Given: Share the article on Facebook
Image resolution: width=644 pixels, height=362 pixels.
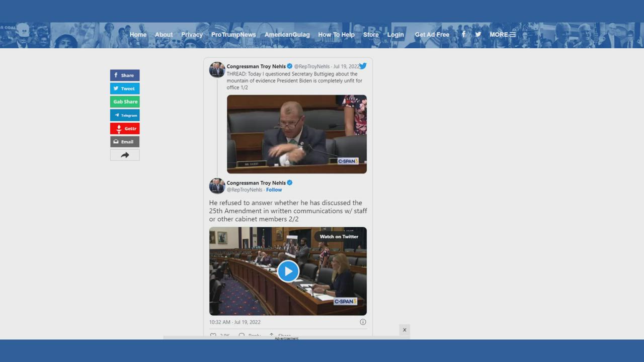Looking at the screenshot, I should click(125, 75).
